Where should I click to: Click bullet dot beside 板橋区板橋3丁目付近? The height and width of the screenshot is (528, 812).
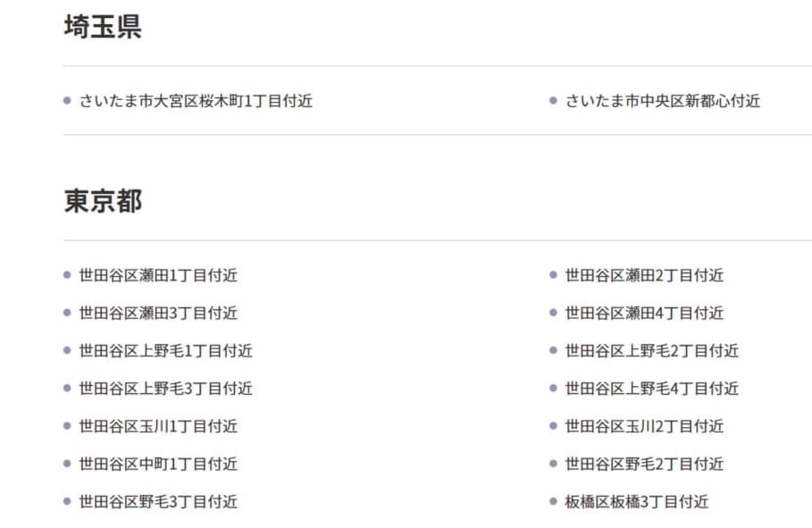[553, 501]
